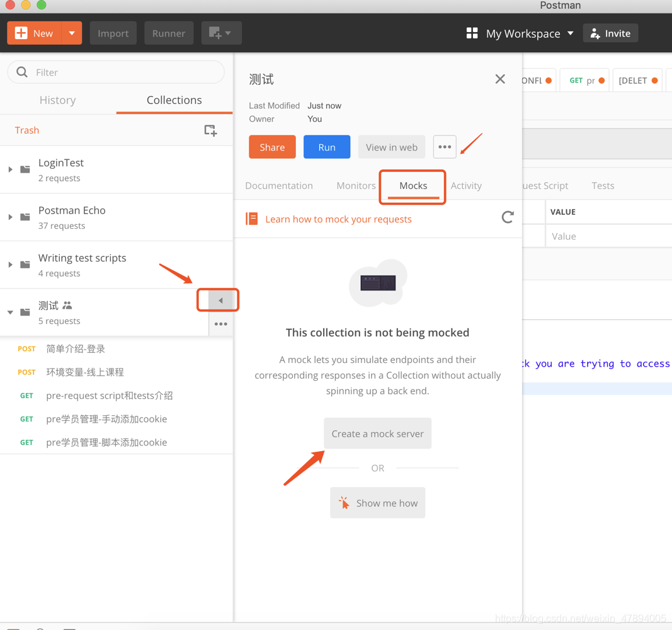Click Create a mock server
This screenshot has width=672, height=630.
(x=378, y=433)
